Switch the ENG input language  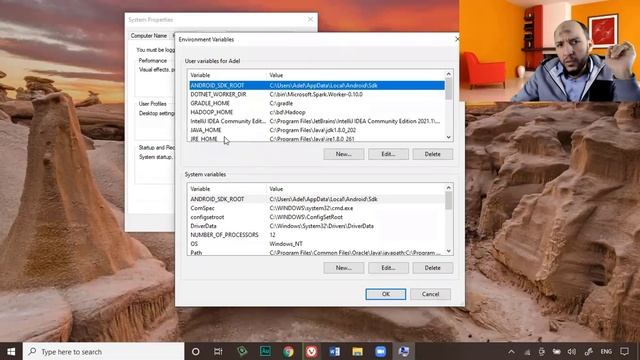pyautogui.click(x=606, y=351)
